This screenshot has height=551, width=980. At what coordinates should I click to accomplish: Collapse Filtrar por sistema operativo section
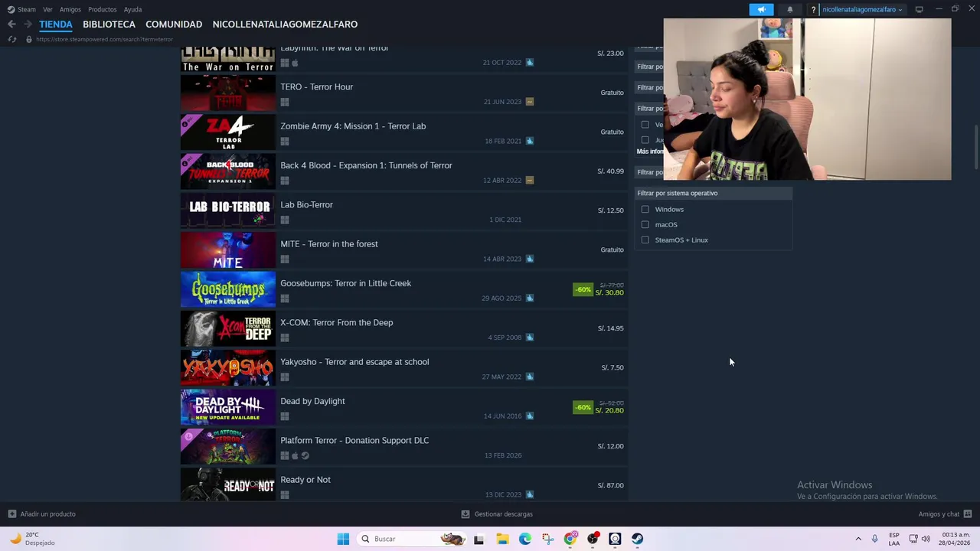pos(714,193)
